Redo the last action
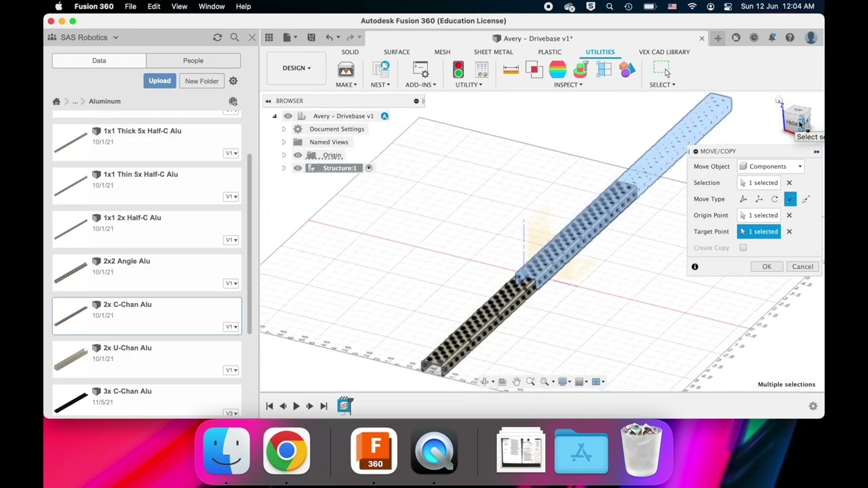Screen dimensions: 868x488 click(x=350, y=38)
